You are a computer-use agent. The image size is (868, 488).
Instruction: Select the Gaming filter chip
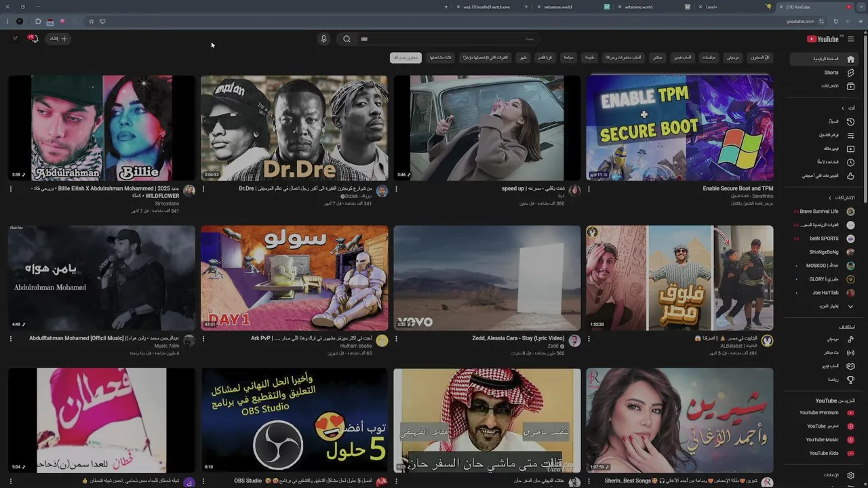(683, 58)
